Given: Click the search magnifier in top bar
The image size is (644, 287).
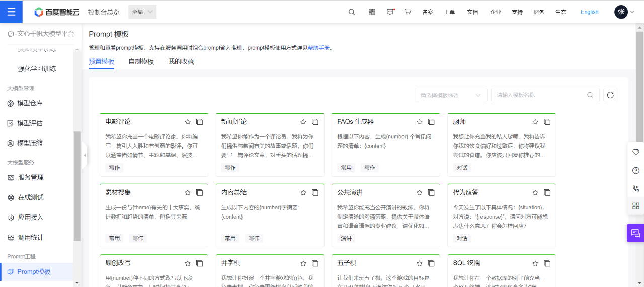Looking at the screenshot, I should coord(352,12).
